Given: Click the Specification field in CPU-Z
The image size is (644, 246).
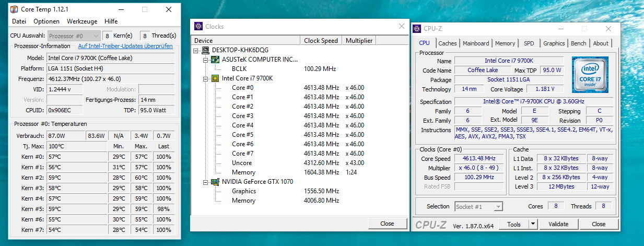Looking at the screenshot, I should (534, 102).
